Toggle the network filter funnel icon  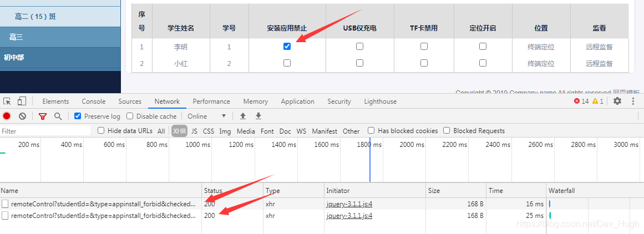43,116
